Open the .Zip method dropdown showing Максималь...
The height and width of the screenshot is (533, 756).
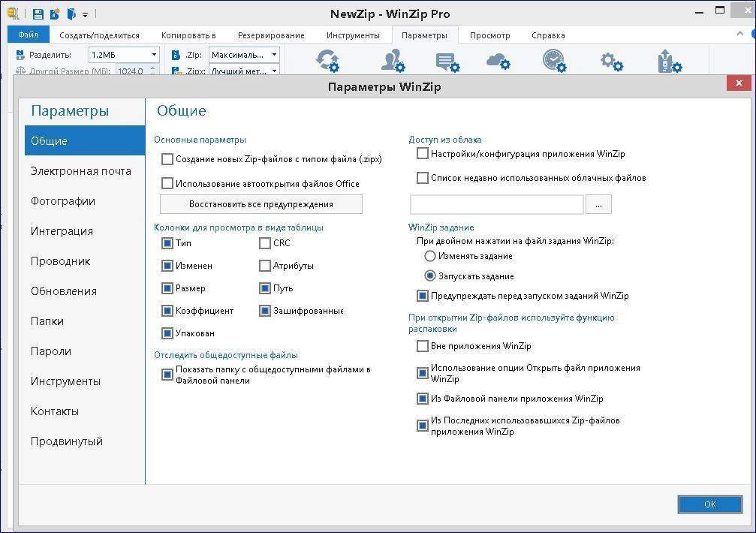coord(244,55)
